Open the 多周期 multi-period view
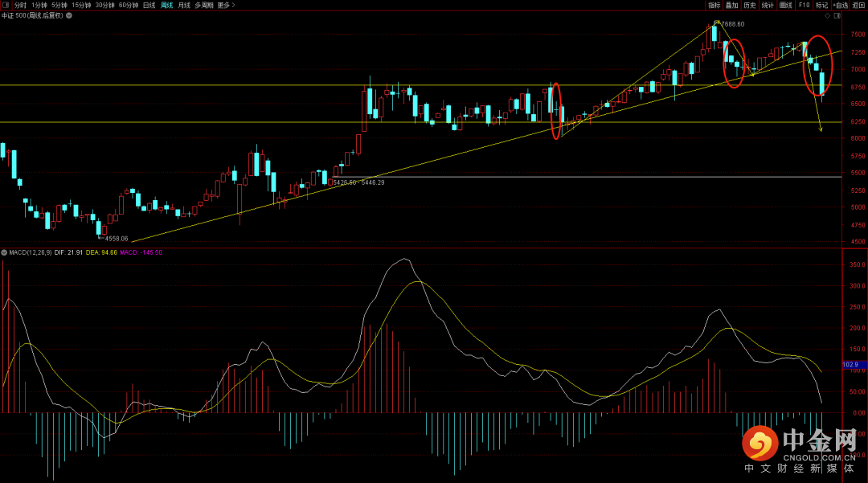The image size is (868, 483). pyautogui.click(x=204, y=5)
